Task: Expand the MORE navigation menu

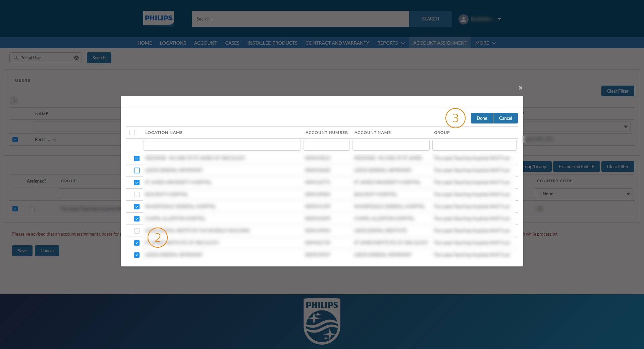Action: pos(485,43)
